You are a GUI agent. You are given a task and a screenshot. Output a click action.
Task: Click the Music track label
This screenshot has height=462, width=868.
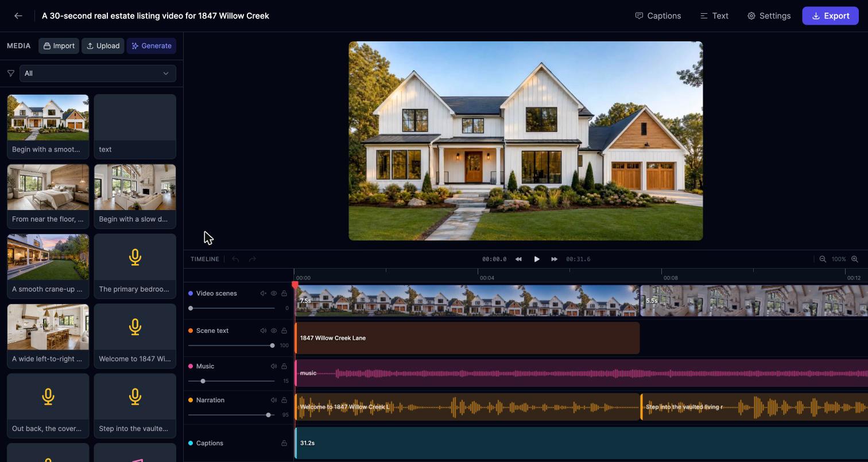pyautogui.click(x=205, y=366)
